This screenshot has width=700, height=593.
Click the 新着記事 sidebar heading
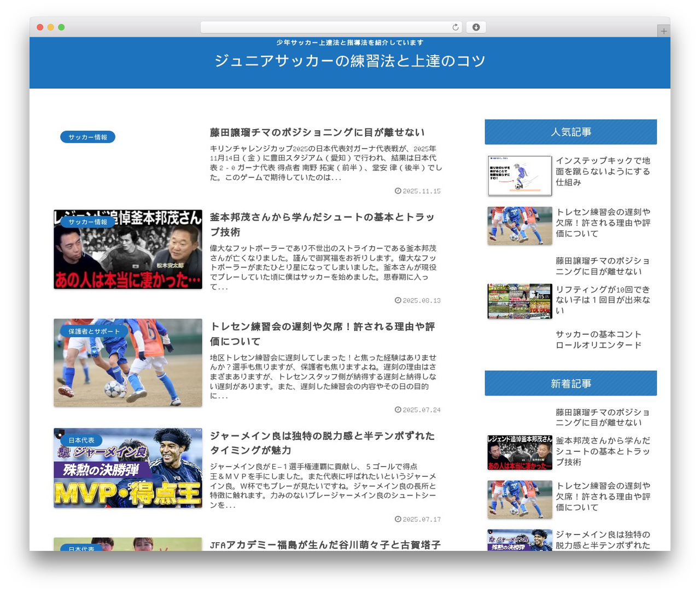pyautogui.click(x=571, y=383)
